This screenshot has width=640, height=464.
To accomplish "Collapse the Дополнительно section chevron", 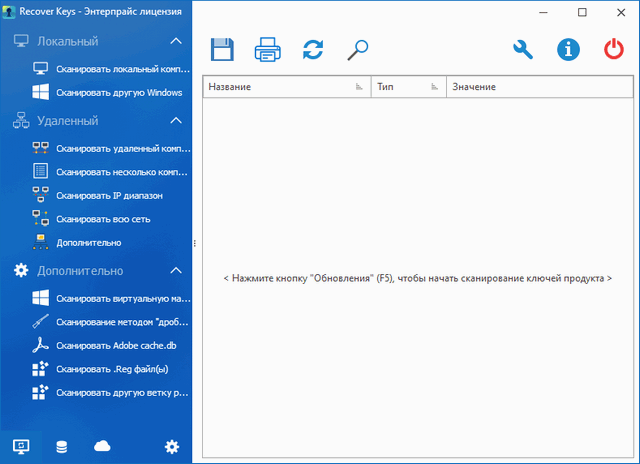I will 176,271.
